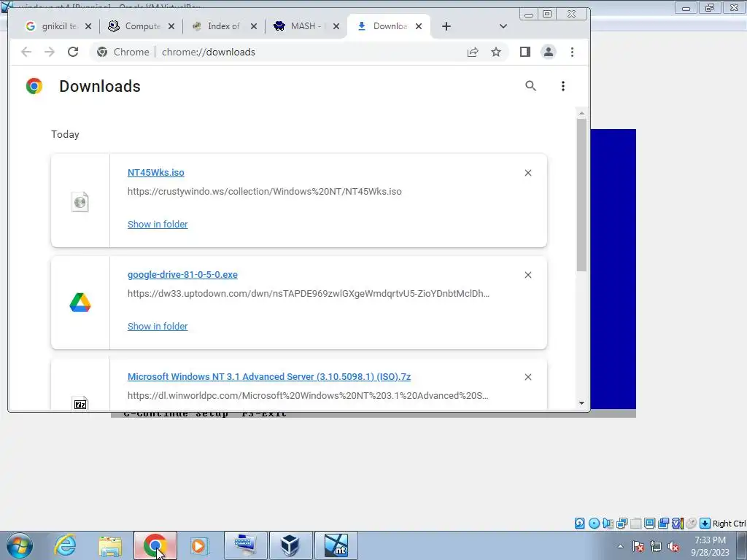Click VirtualBox audio indicator icon
This screenshot has width=747, height=560.
click(x=608, y=524)
